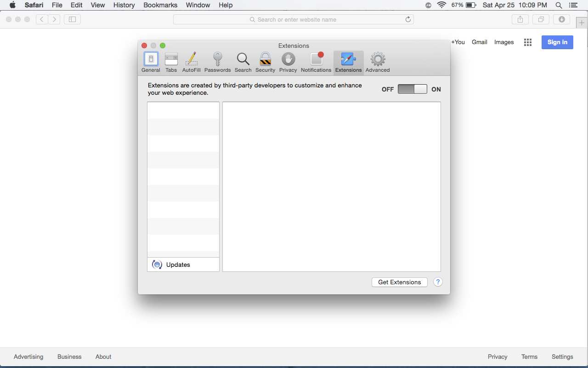Viewport: 588px width, 368px height.
Task: Open the Notifications preferences pane
Action: click(x=316, y=63)
